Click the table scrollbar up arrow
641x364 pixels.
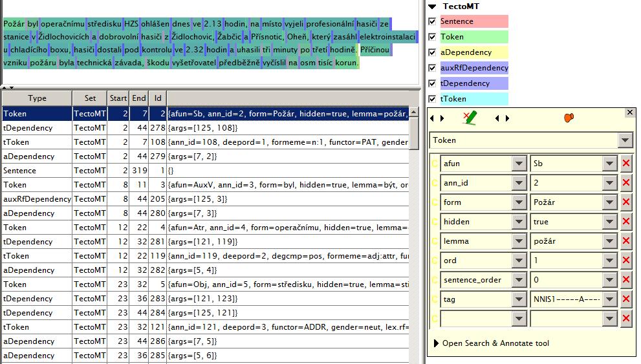[414, 112]
